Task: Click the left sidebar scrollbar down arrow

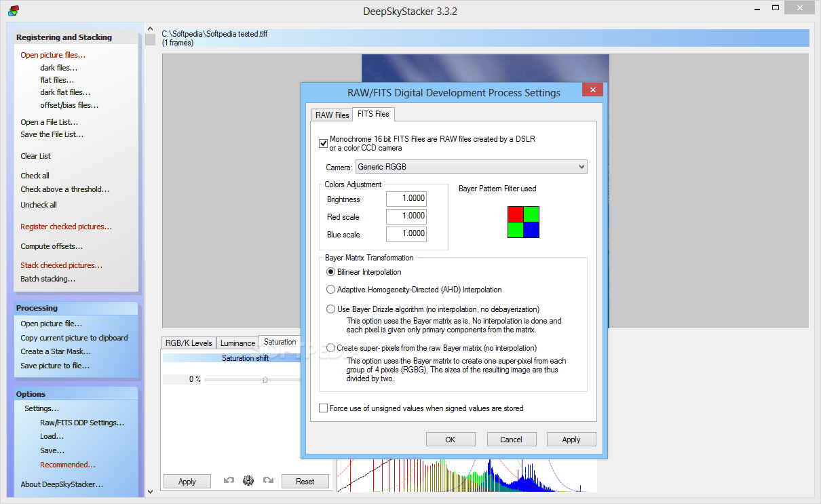Action: (x=151, y=492)
